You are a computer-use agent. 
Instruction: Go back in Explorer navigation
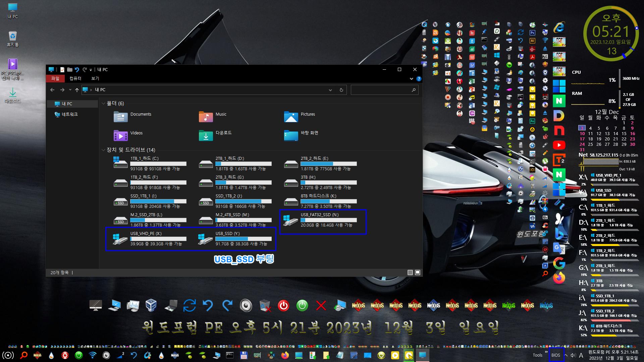coord(52,90)
